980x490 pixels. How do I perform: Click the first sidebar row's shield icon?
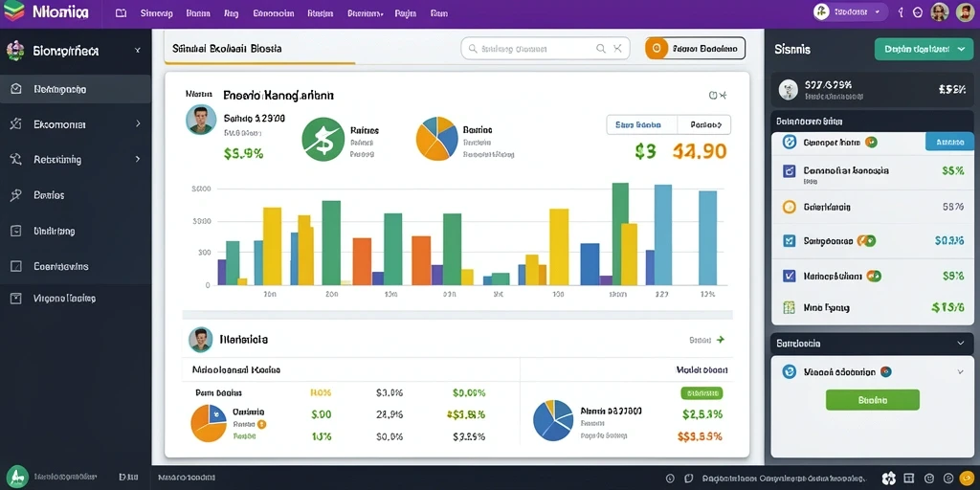click(x=16, y=89)
